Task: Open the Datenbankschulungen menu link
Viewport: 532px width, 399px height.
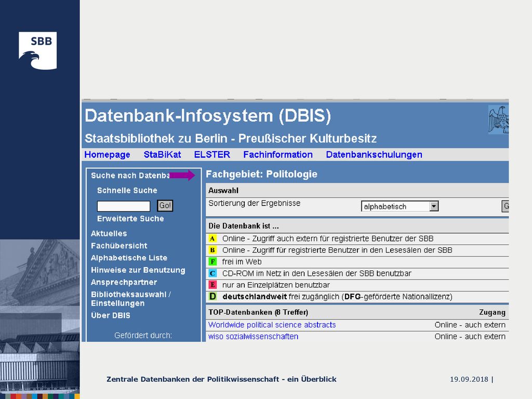Action: pyautogui.click(x=374, y=155)
